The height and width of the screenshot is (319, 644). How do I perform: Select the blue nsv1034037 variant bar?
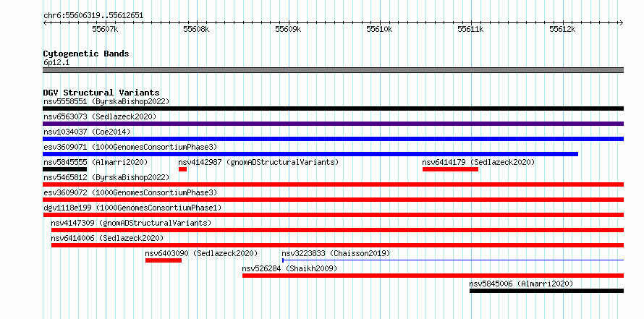(333, 139)
